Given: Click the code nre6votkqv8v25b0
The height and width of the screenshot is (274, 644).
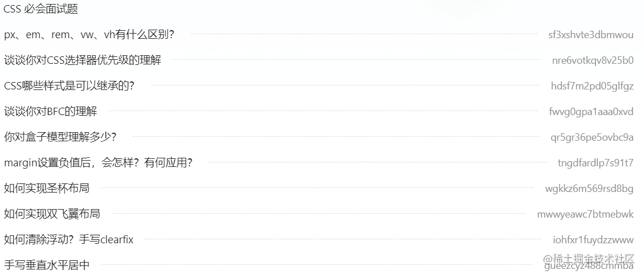Looking at the screenshot, I should (593, 60).
